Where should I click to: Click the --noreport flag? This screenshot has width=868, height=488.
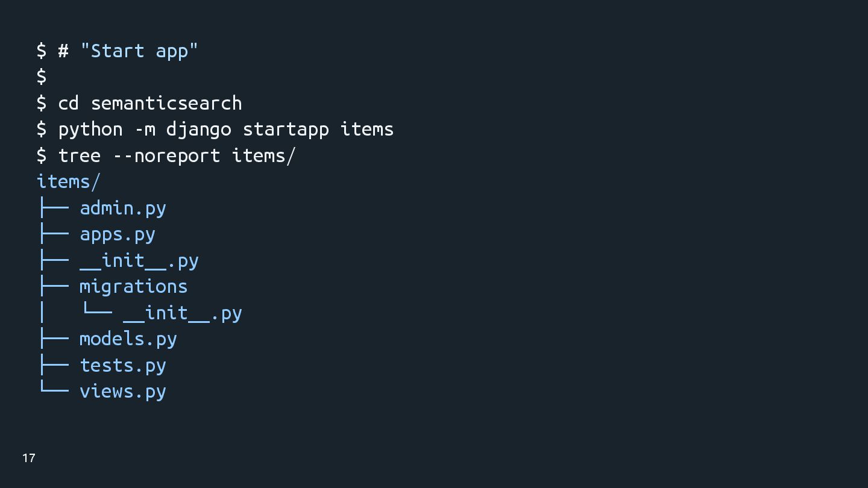pos(166,155)
